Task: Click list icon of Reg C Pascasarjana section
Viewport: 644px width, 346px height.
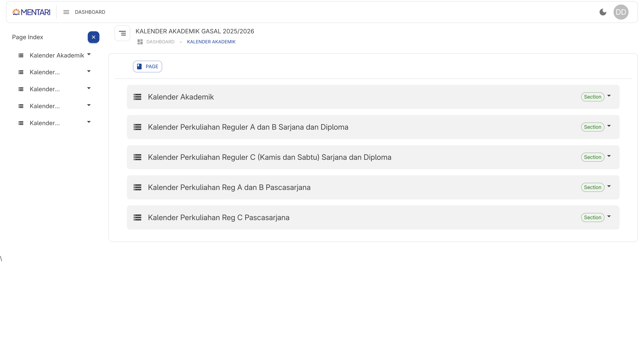Action: click(137, 217)
